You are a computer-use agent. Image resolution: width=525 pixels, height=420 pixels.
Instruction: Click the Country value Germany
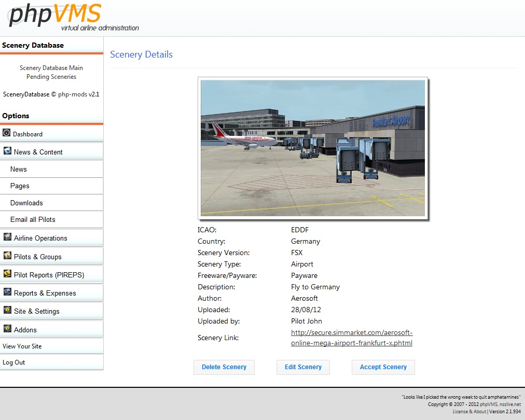pyautogui.click(x=306, y=241)
